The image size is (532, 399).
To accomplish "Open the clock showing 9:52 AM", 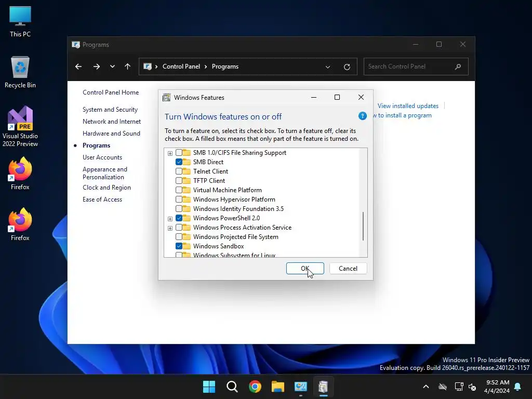I will point(497,387).
